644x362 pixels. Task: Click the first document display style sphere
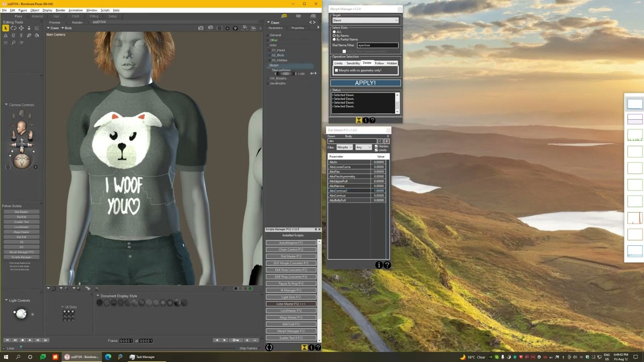tap(100, 303)
